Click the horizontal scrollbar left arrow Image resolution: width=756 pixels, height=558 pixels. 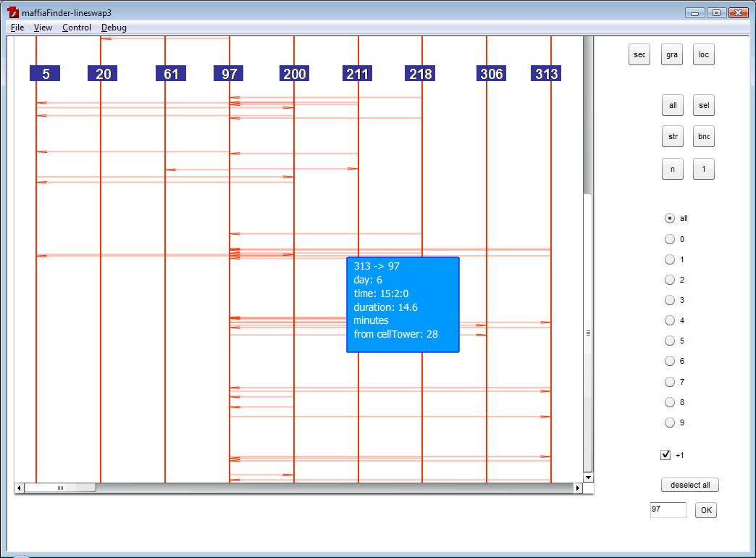coord(20,488)
